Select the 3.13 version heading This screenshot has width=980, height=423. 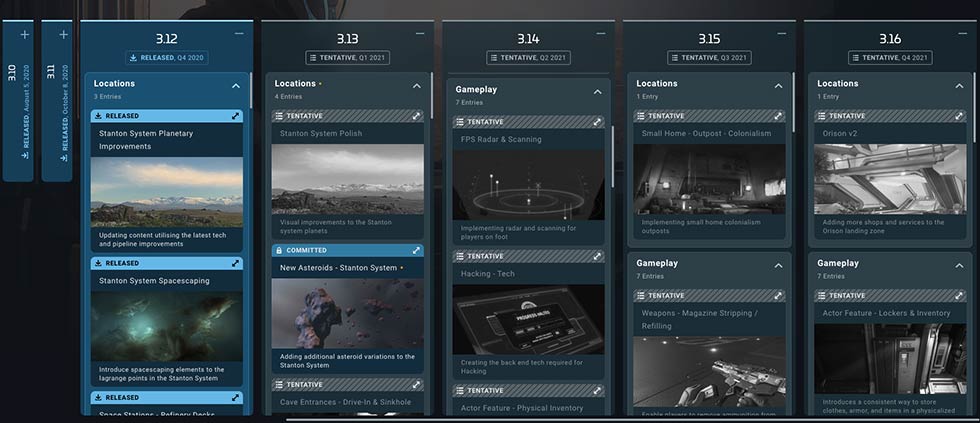click(348, 39)
